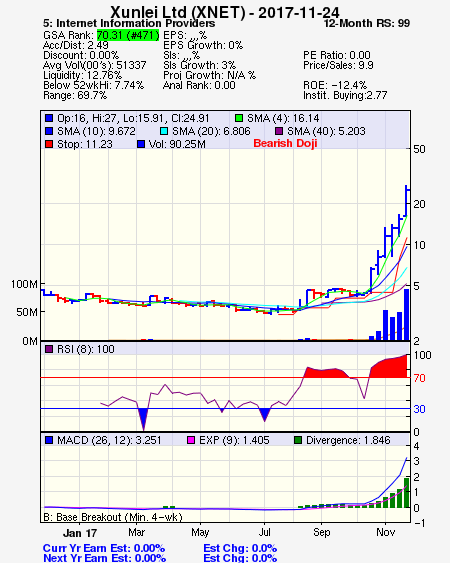Screen dimensions: 450x563
Task: Click the Curr Yr Earn Est text
Action: [104, 548]
